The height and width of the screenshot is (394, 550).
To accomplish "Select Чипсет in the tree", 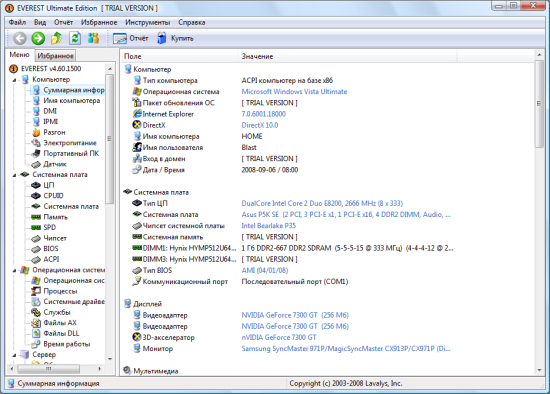I will [x=49, y=238].
